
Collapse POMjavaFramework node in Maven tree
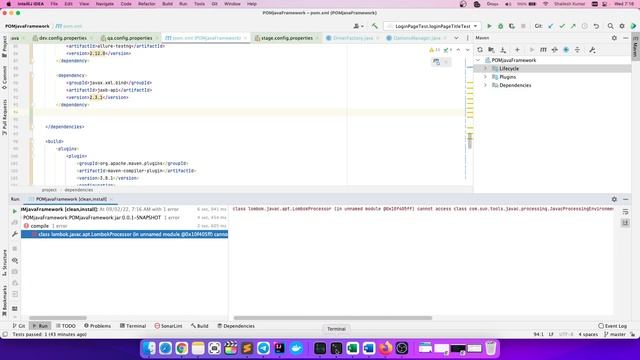click(478, 60)
